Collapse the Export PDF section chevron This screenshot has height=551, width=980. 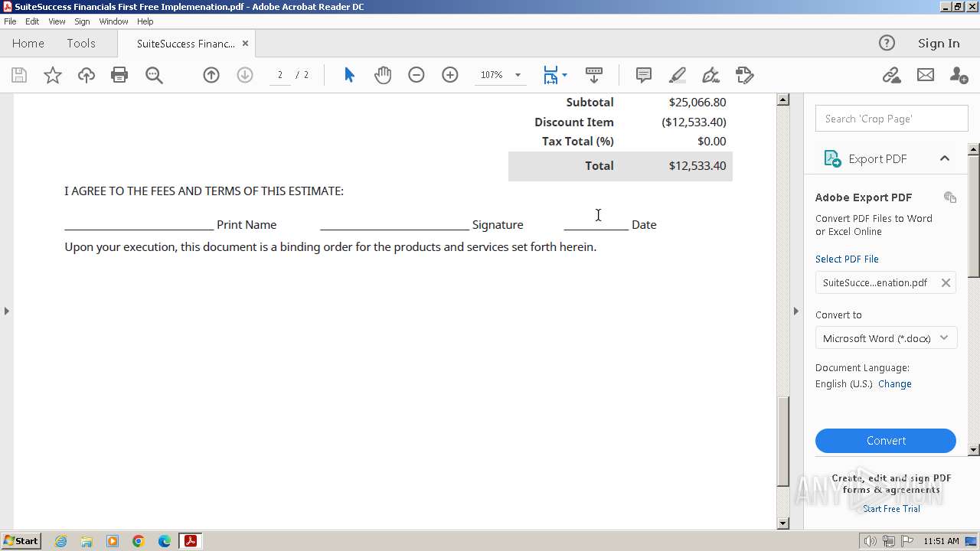[x=945, y=158]
